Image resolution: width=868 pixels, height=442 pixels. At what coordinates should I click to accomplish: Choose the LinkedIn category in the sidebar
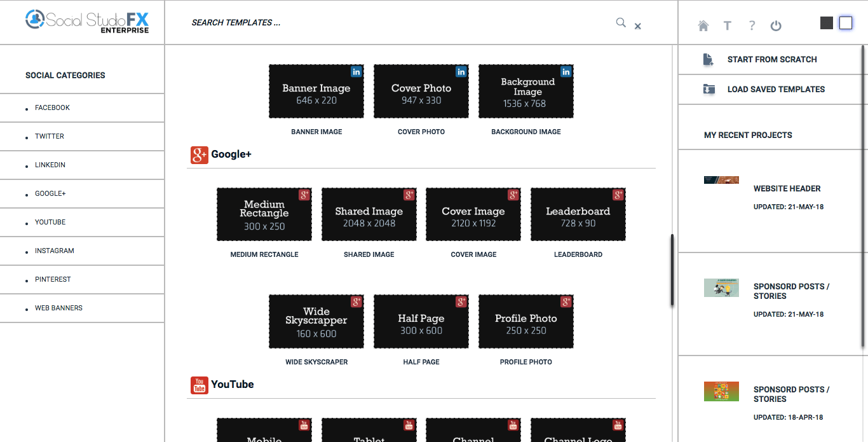click(82, 165)
